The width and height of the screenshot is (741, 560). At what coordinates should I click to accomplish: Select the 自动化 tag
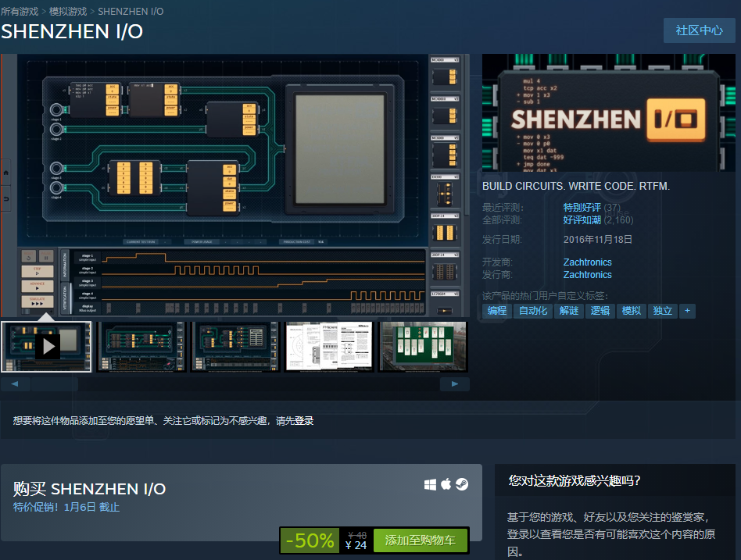(x=532, y=311)
